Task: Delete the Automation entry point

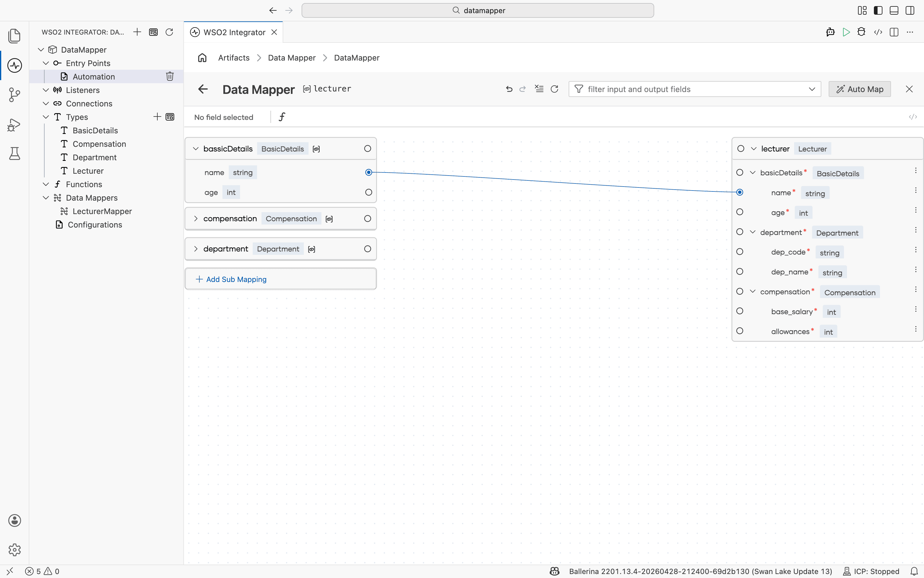Action: click(170, 76)
